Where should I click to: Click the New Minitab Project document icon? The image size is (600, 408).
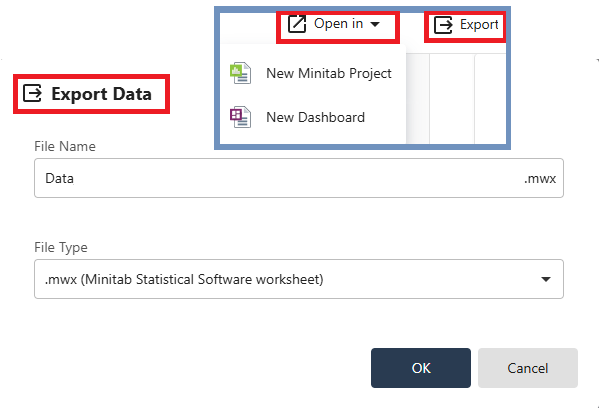[240, 73]
